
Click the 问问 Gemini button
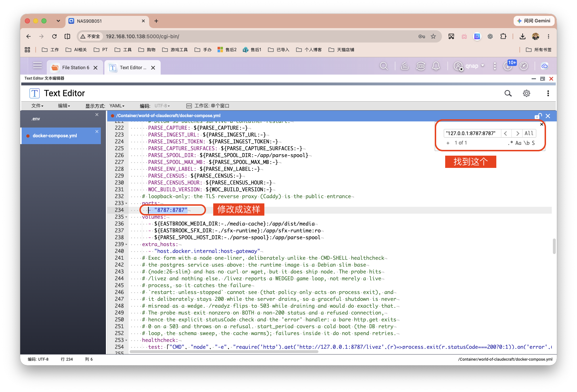(x=534, y=21)
